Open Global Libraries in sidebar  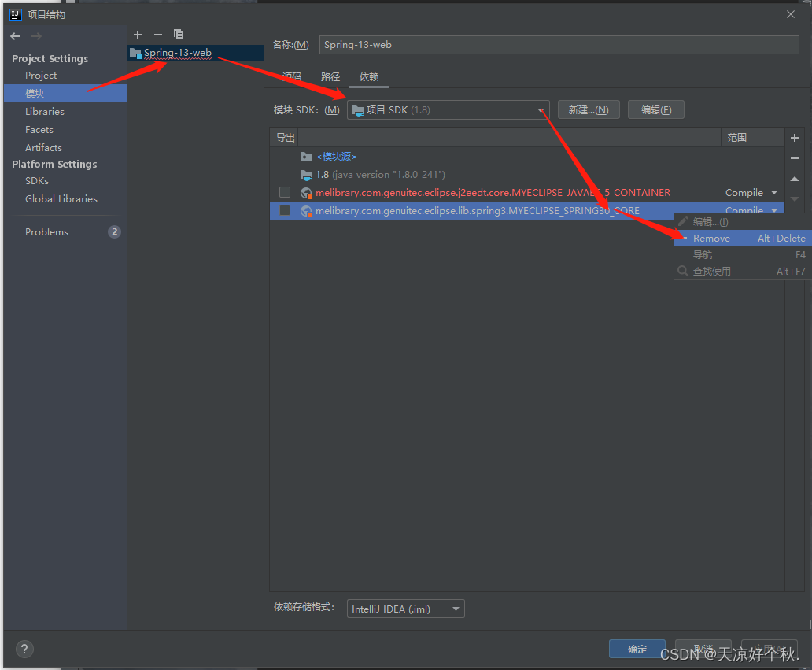61,199
